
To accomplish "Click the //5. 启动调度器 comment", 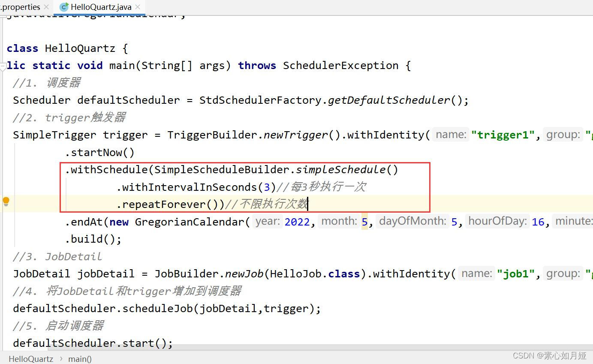I will pos(58,326).
